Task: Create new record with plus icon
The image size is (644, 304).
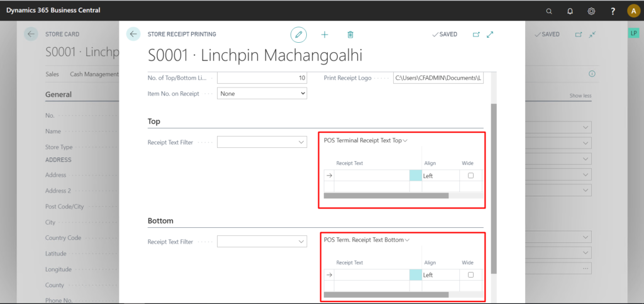Action: coord(325,35)
